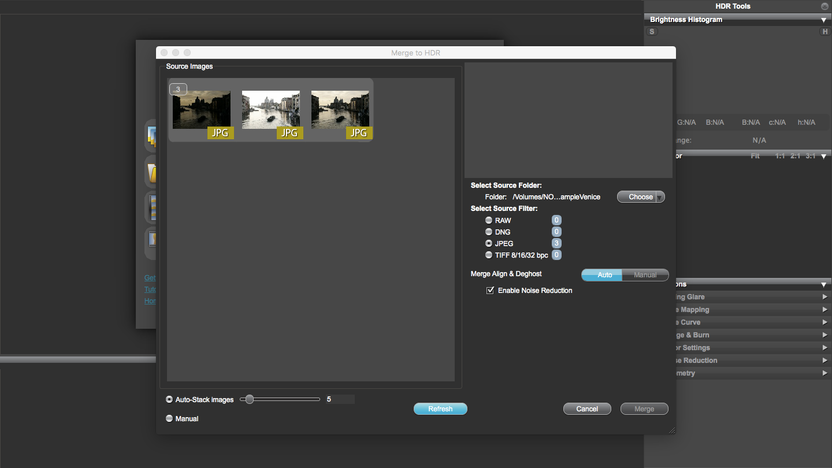Set zoom to Fit
The height and width of the screenshot is (468, 832).
pos(755,156)
